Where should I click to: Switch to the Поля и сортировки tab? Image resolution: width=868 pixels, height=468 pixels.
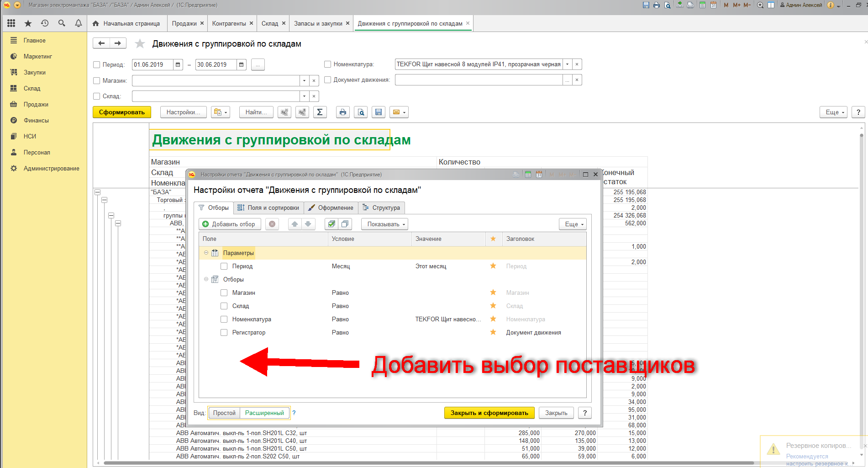point(268,208)
